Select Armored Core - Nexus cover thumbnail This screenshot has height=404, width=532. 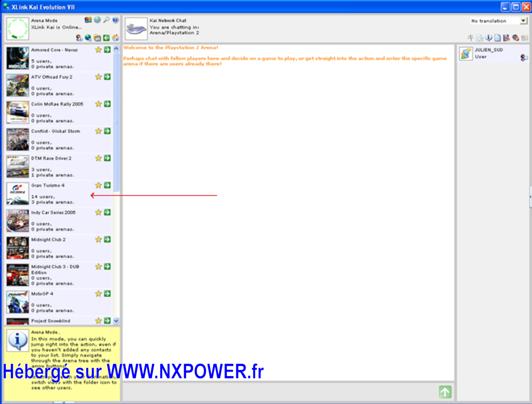click(17, 58)
